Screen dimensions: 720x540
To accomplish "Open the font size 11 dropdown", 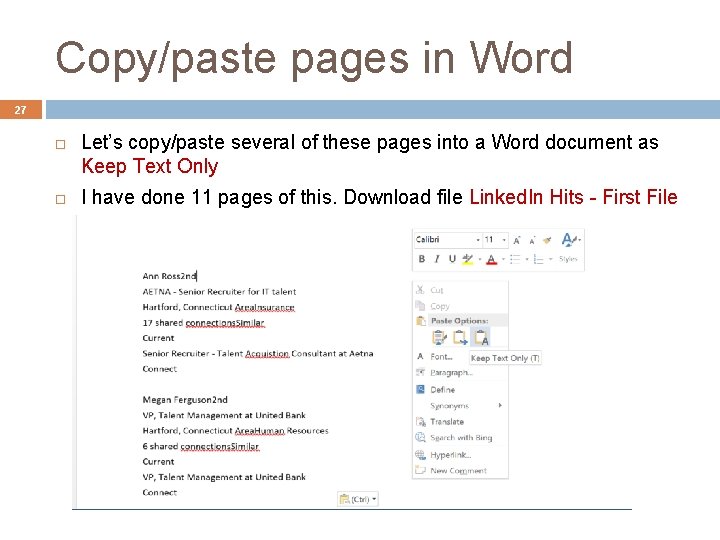I will click(x=504, y=240).
